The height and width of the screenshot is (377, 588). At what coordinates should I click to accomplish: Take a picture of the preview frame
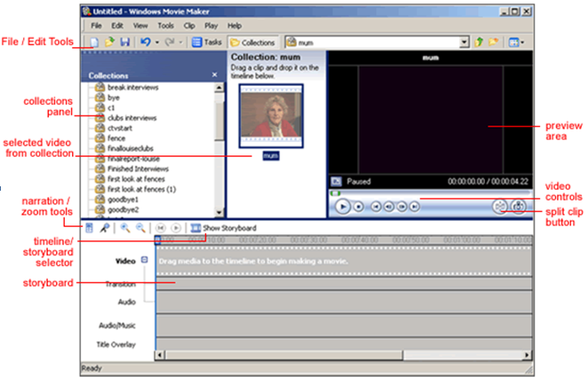tap(519, 207)
